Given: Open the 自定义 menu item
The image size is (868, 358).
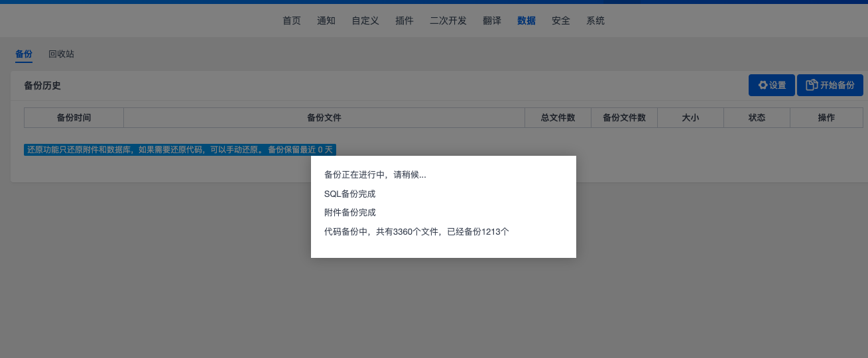Looking at the screenshot, I should 365,21.
